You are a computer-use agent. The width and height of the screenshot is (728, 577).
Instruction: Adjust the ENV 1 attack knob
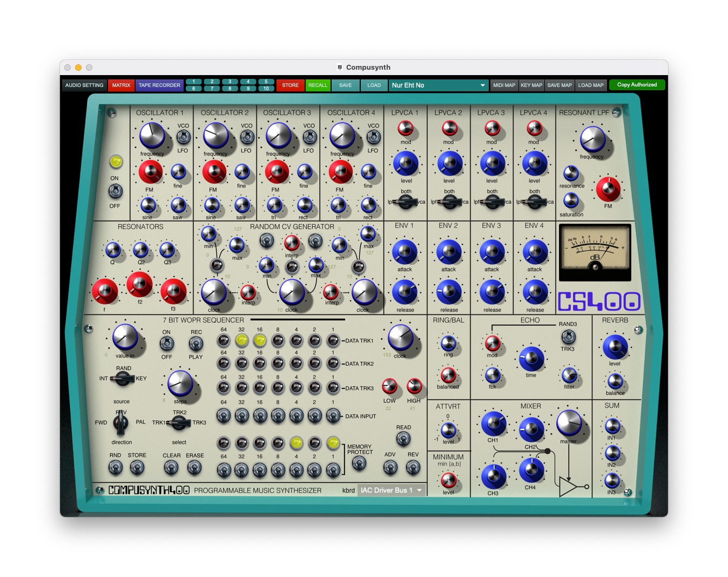[405, 252]
